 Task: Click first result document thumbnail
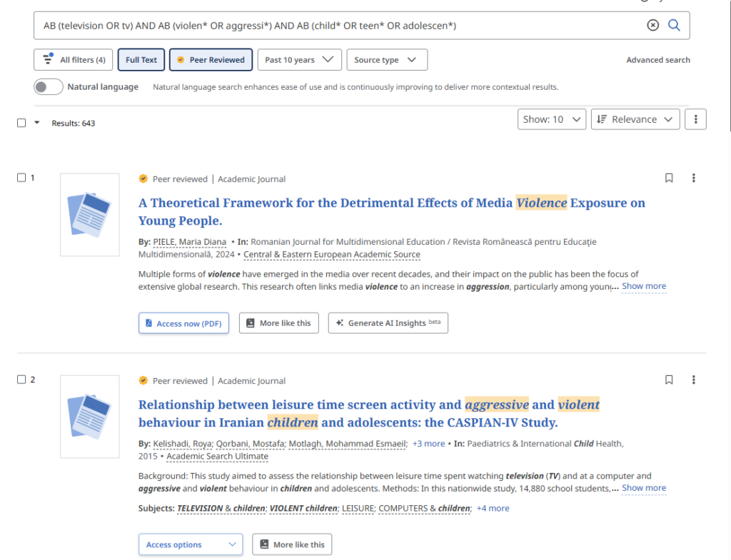tap(90, 214)
